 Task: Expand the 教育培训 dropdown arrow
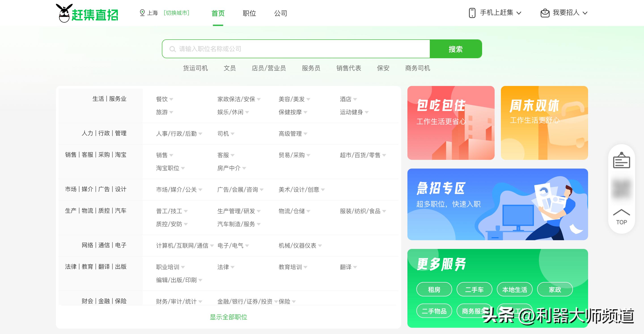click(306, 267)
